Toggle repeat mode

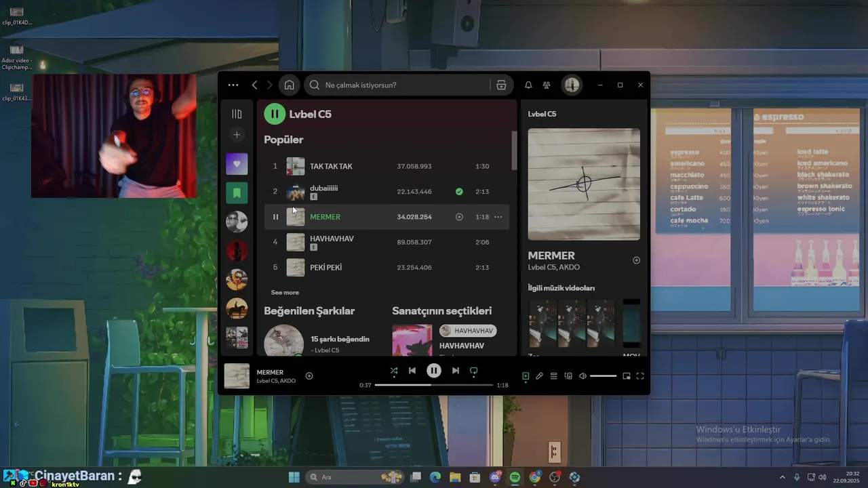(x=474, y=371)
